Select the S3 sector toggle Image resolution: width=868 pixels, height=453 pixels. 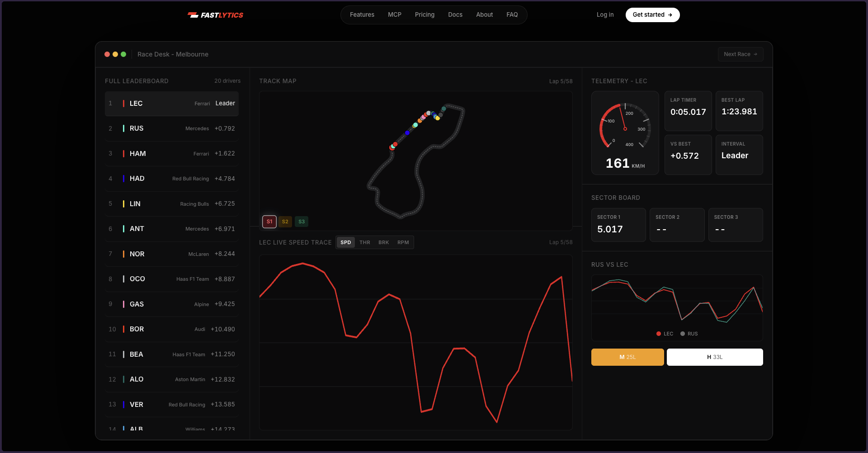(302, 222)
